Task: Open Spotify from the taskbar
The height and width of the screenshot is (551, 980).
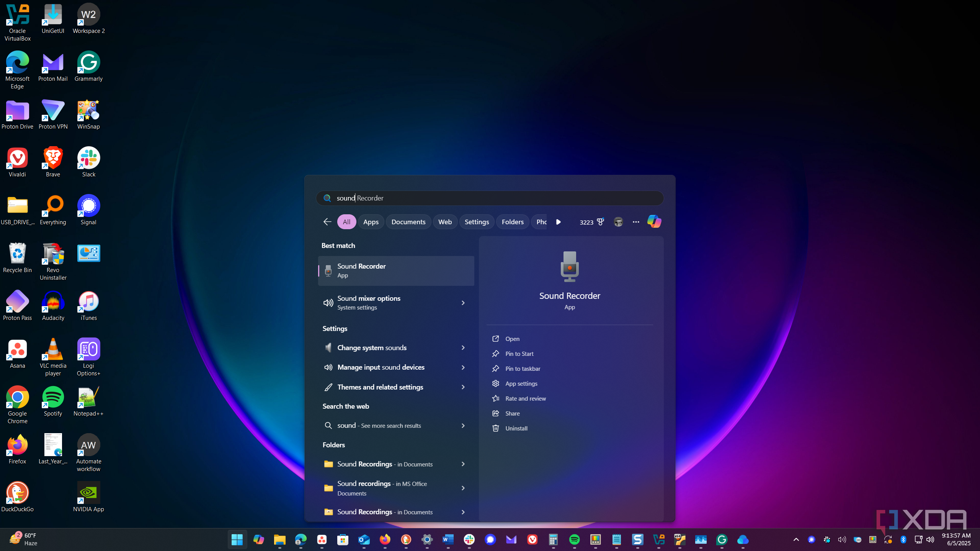Action: coord(574,540)
